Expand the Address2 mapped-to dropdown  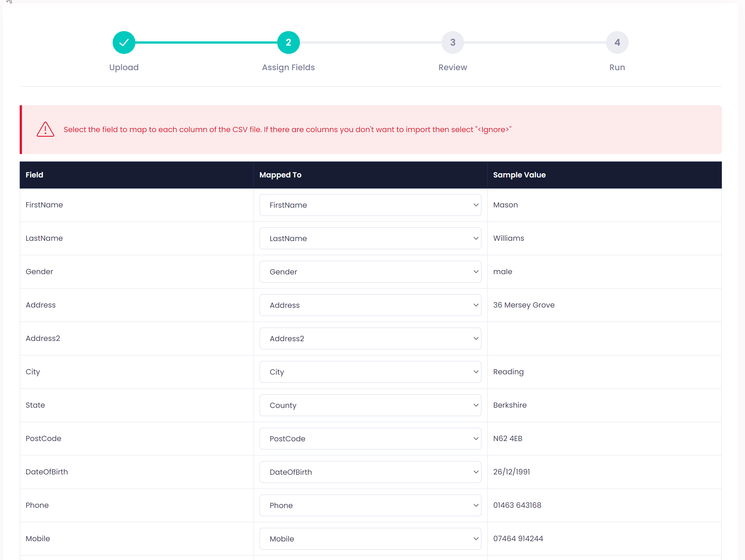tap(370, 338)
